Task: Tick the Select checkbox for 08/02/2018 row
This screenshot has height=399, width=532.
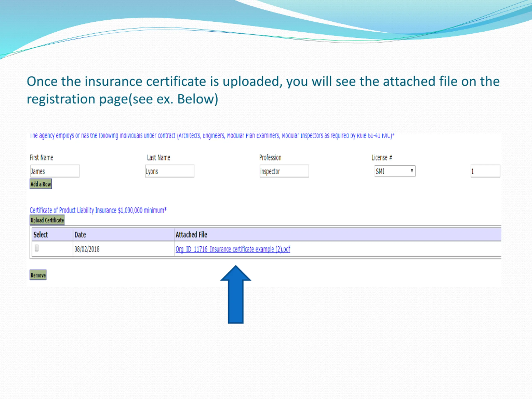Action: 37,248
